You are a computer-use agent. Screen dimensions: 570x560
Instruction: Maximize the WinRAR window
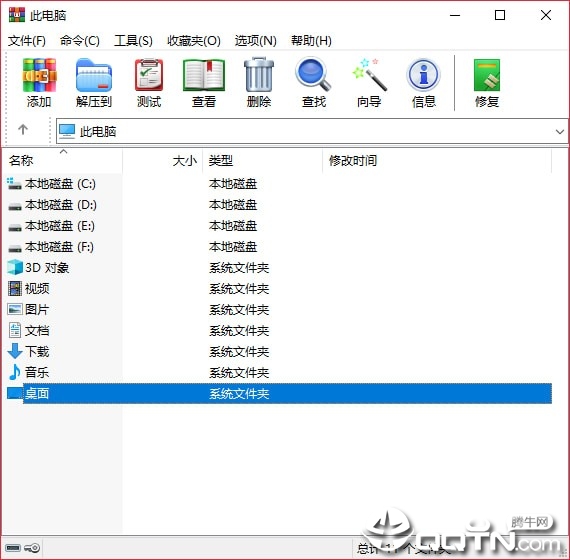point(500,15)
